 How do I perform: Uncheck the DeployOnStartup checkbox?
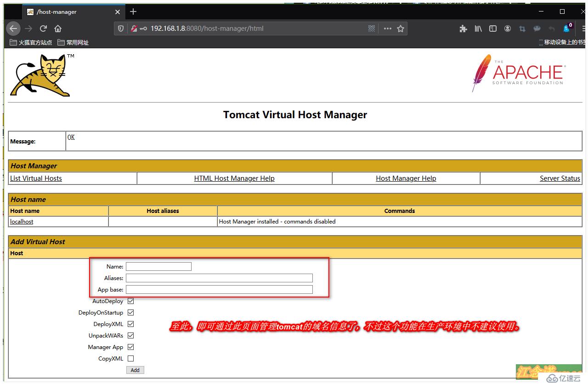point(131,313)
